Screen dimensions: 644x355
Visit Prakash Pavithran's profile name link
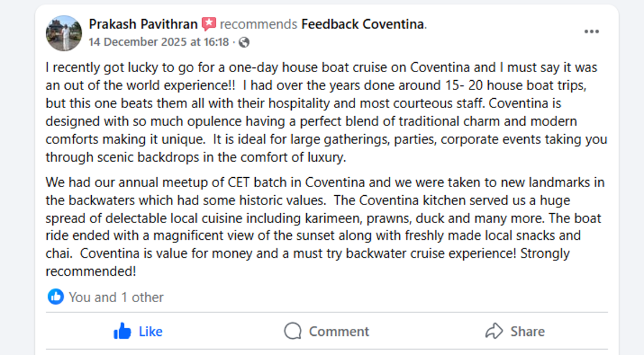[143, 24]
